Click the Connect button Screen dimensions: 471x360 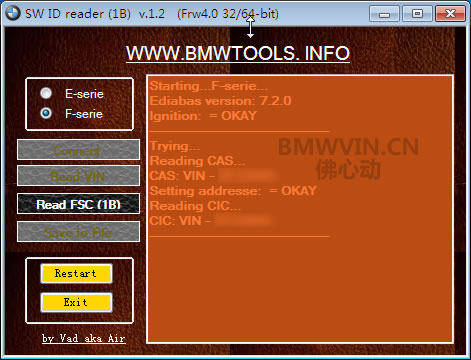(x=78, y=150)
